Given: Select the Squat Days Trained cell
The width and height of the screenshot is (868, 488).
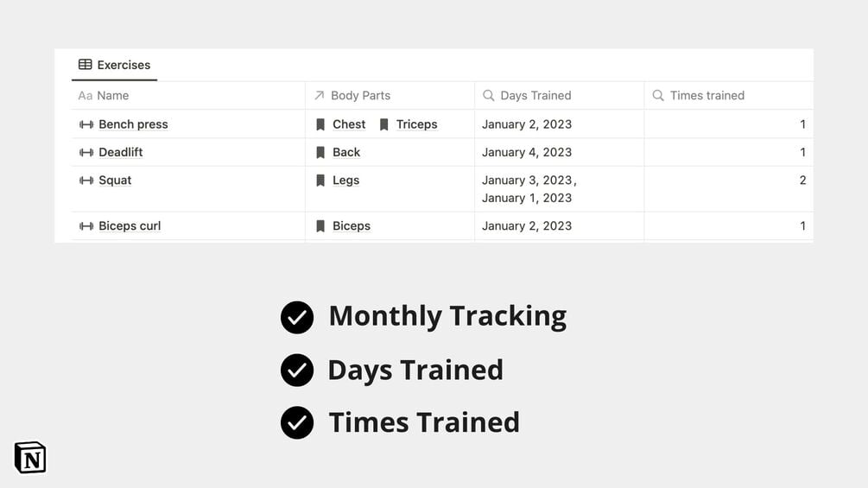Looking at the screenshot, I should (558, 189).
